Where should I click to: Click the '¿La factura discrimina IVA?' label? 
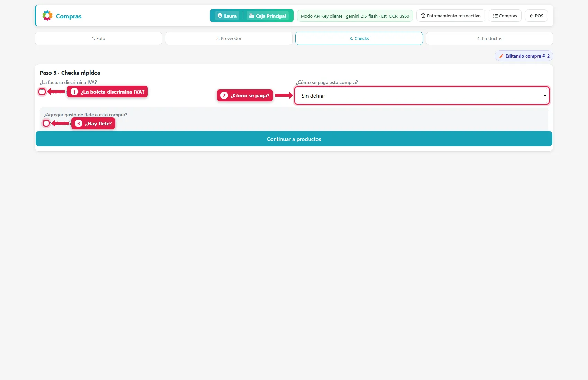tap(68, 82)
